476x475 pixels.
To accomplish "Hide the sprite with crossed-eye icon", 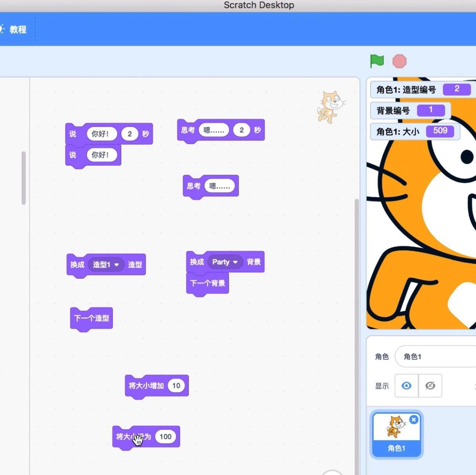I will click(x=430, y=386).
